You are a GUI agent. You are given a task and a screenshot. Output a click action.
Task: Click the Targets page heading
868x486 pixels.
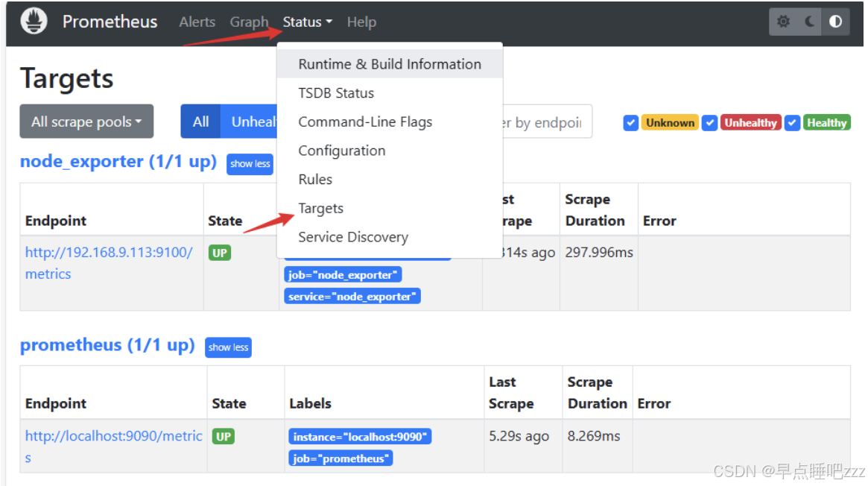(66, 78)
